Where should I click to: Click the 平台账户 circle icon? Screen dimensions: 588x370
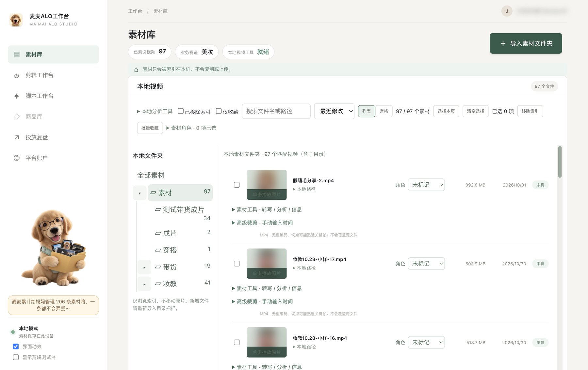(17, 158)
